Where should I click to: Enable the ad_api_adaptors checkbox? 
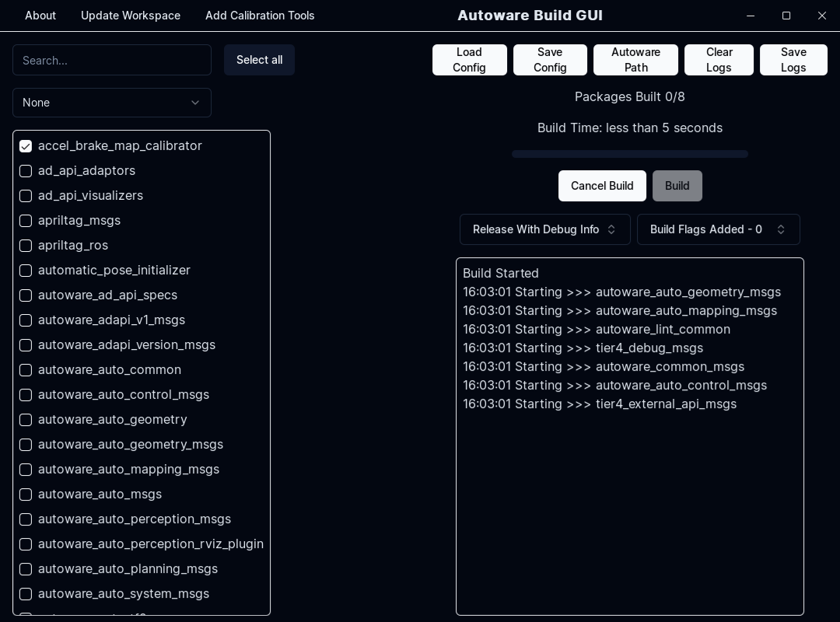coord(26,171)
